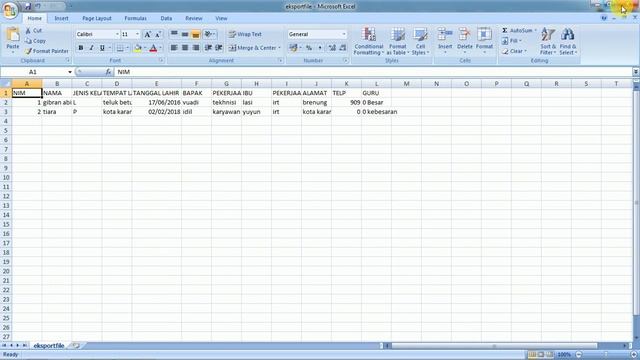Open Conditional Formatting menu
Screen dimensions: 640x360
tap(369, 41)
